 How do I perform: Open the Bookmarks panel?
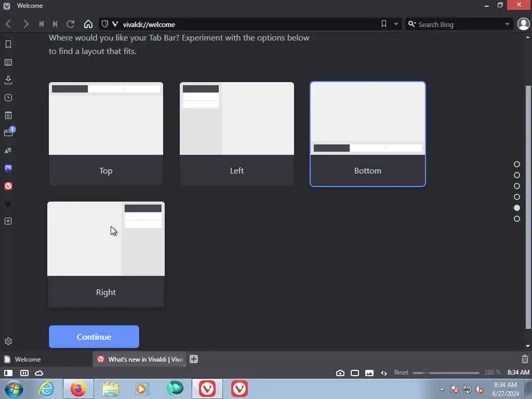point(8,45)
